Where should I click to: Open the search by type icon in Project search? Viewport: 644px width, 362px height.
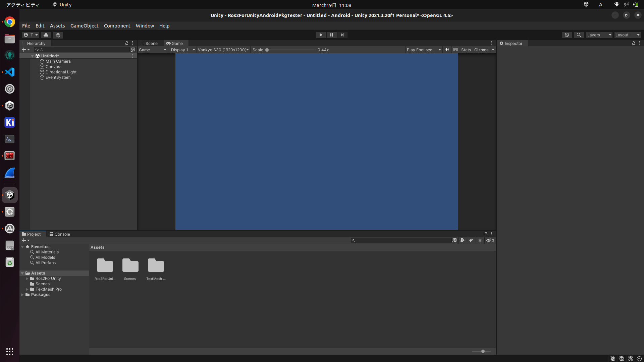tap(463, 240)
